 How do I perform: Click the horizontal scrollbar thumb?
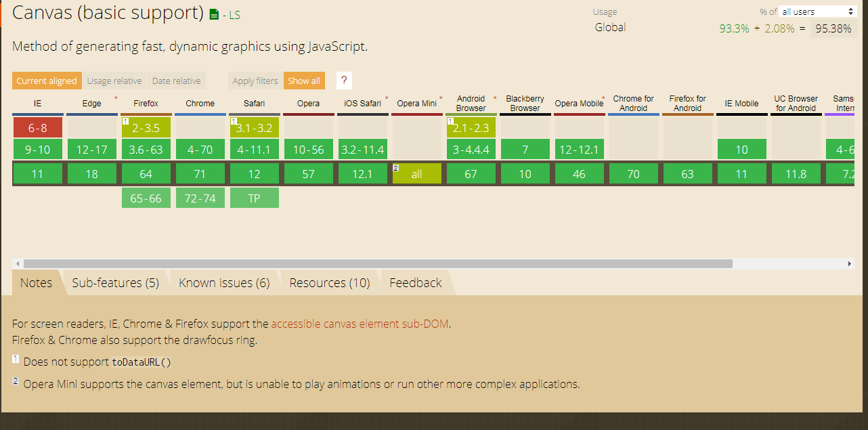[378, 263]
